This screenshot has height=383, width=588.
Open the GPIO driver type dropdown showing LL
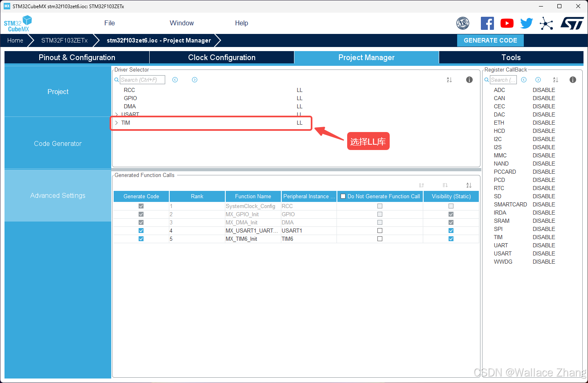pyautogui.click(x=300, y=98)
